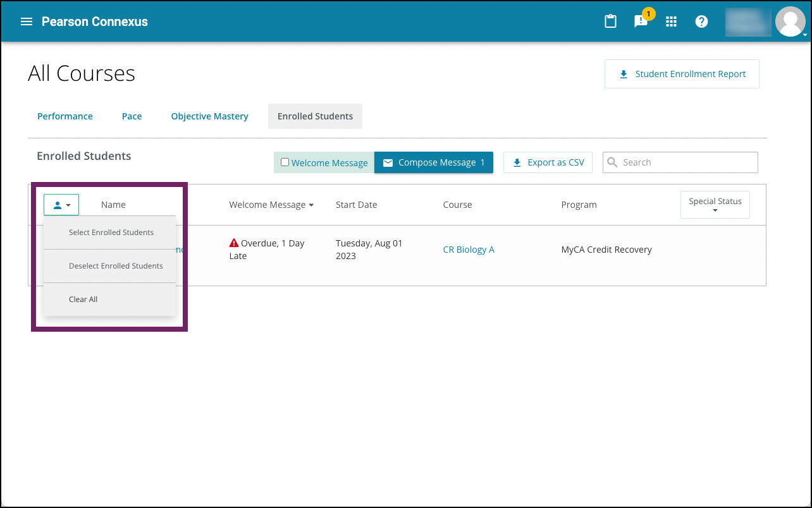Click the Course column header
Viewport: 812px width, 508px height.
457,205
